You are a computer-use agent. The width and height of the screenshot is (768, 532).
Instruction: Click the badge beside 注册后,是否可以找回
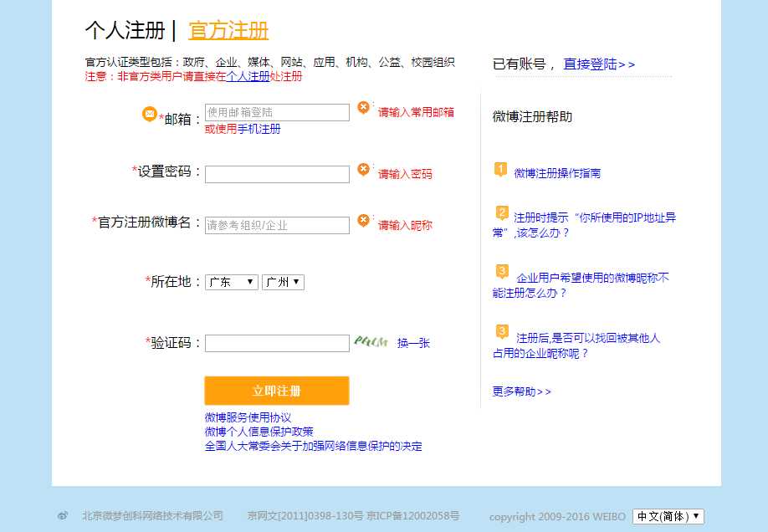tap(502, 331)
